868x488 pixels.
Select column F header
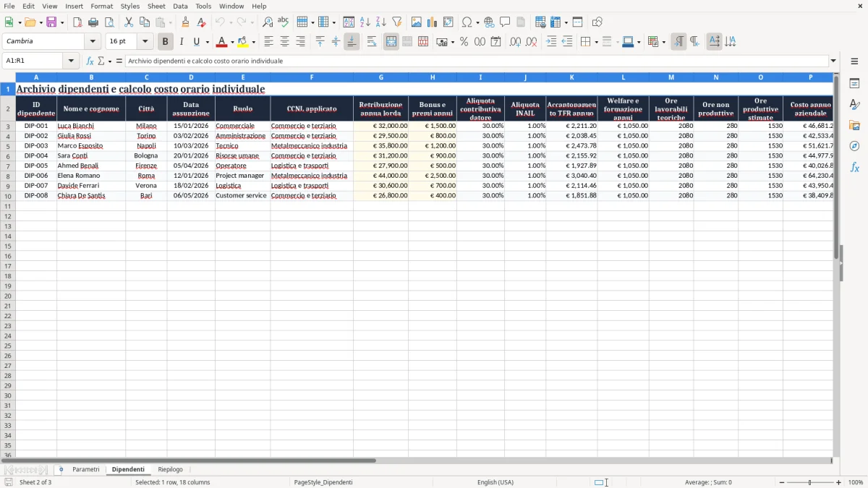tap(312, 77)
